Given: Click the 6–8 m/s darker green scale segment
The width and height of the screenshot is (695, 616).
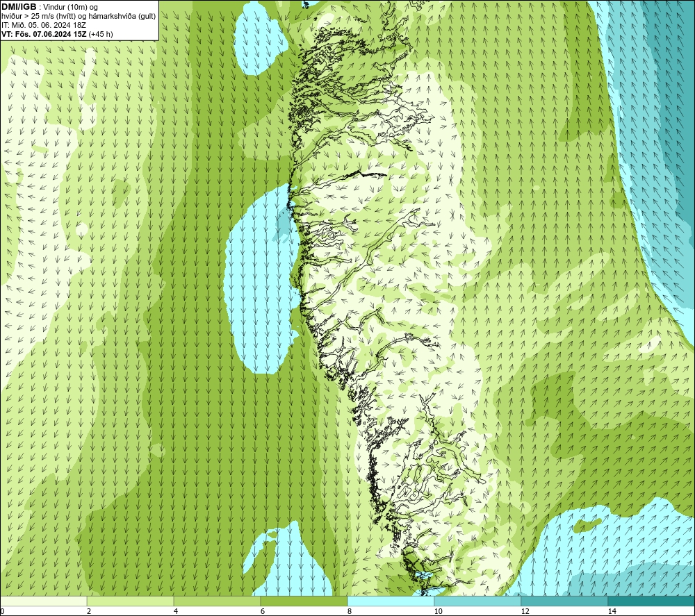Looking at the screenshot, I should [304, 601].
